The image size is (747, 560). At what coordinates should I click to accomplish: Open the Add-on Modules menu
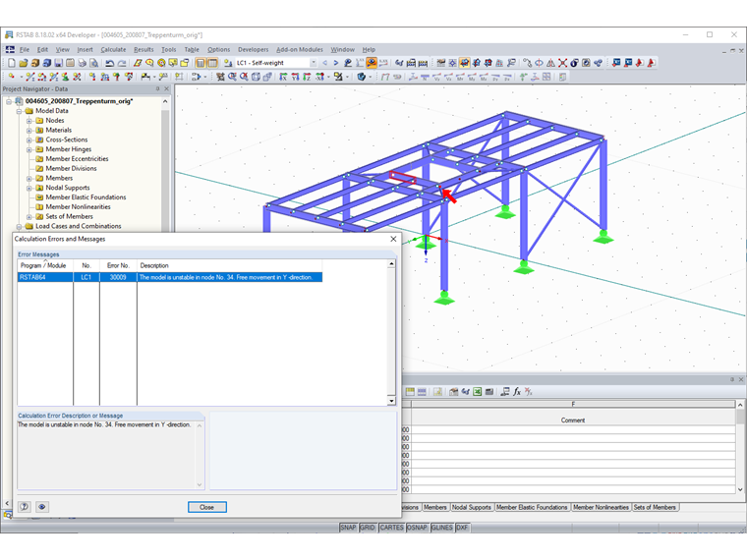pos(300,49)
